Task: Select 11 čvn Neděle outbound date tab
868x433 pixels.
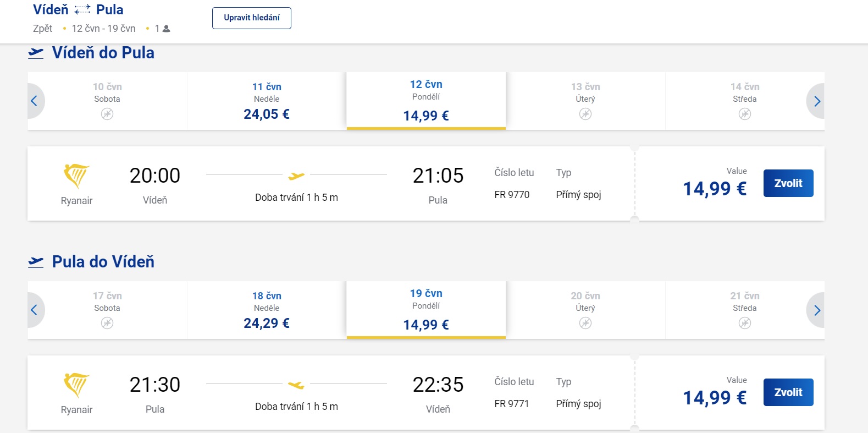Action: [x=267, y=101]
